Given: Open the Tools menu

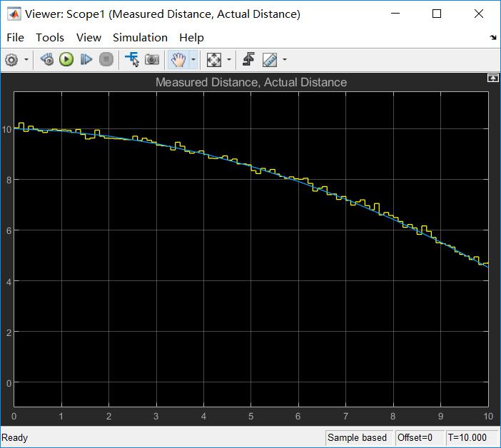Looking at the screenshot, I should [50, 38].
